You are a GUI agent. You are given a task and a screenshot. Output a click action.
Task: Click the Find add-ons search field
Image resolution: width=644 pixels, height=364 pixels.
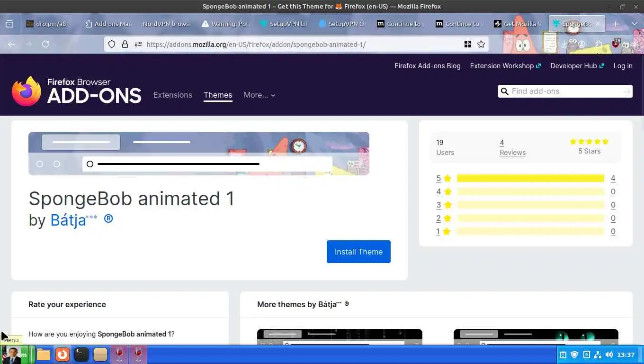pyautogui.click(x=565, y=91)
